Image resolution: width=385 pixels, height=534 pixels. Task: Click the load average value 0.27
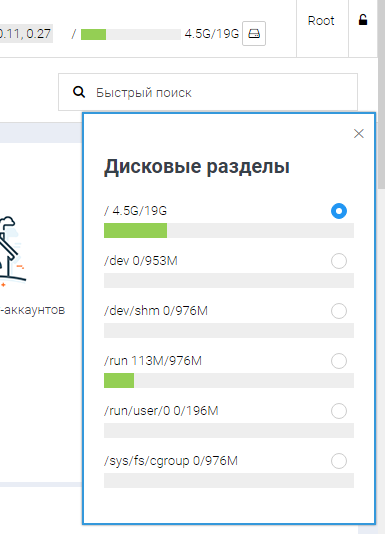(38, 33)
